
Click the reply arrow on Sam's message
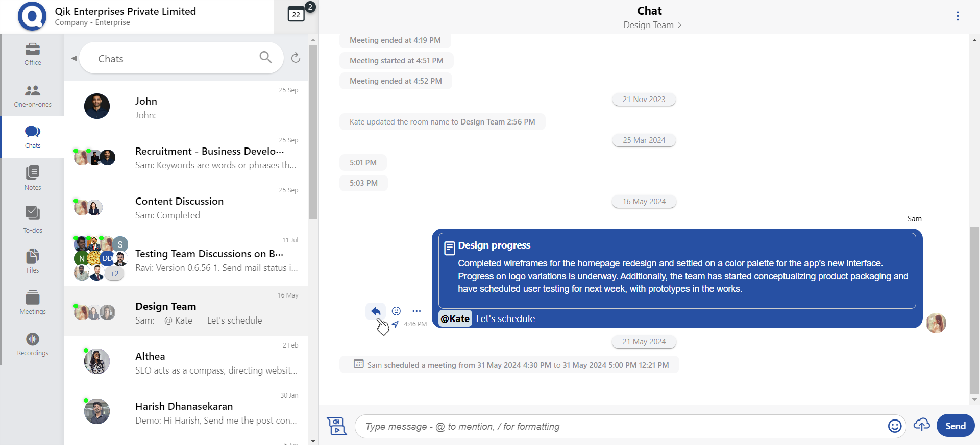[x=376, y=311]
